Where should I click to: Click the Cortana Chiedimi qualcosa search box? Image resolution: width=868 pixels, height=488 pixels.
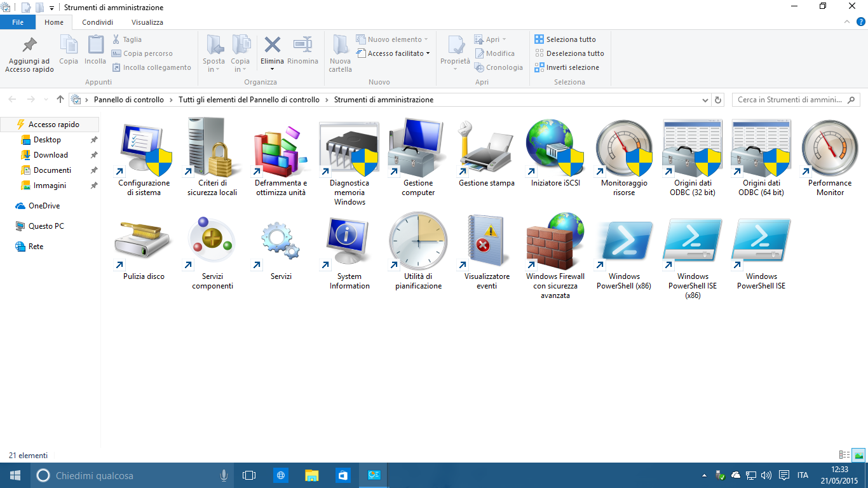132,475
